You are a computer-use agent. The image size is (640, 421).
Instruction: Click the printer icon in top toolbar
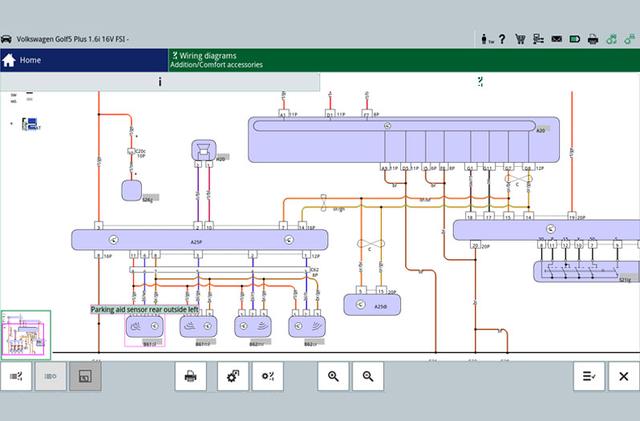pos(591,39)
